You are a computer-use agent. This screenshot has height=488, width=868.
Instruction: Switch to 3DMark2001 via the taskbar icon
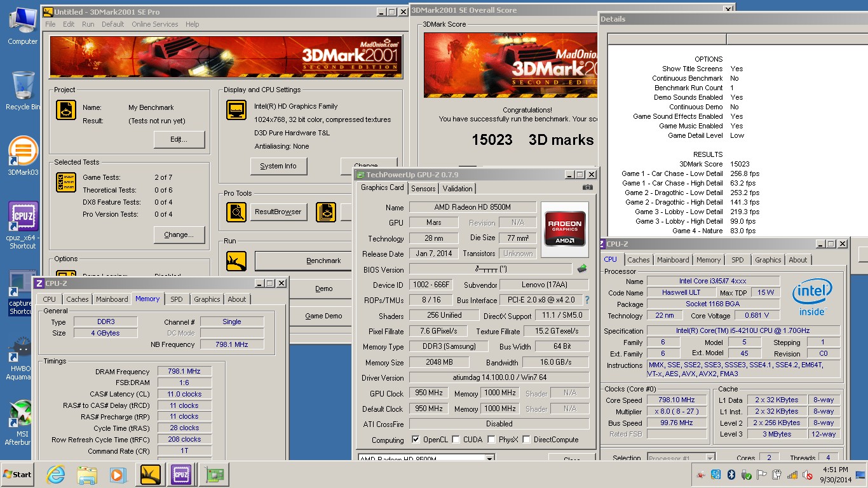coord(151,475)
